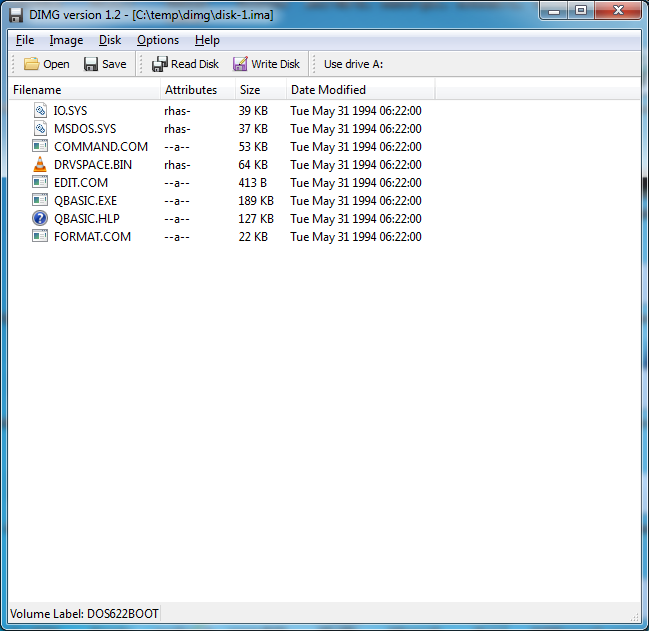Image resolution: width=649 pixels, height=631 pixels.
Task: Click the Volume Label DOS622BOOT status text
Action: [x=84, y=613]
